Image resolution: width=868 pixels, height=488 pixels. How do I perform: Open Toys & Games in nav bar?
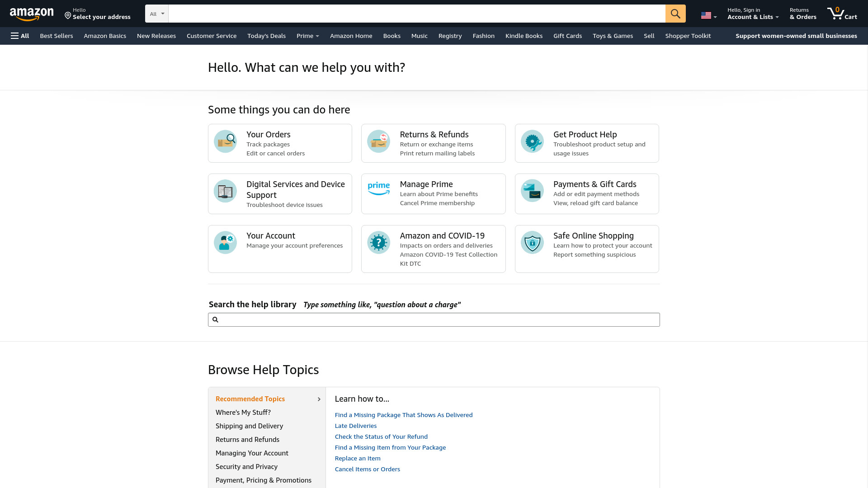coord(613,36)
